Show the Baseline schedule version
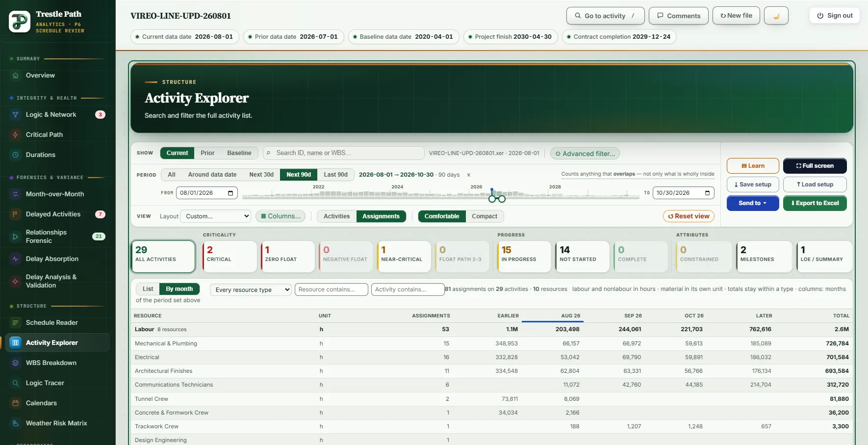The height and width of the screenshot is (445, 868). tap(239, 153)
